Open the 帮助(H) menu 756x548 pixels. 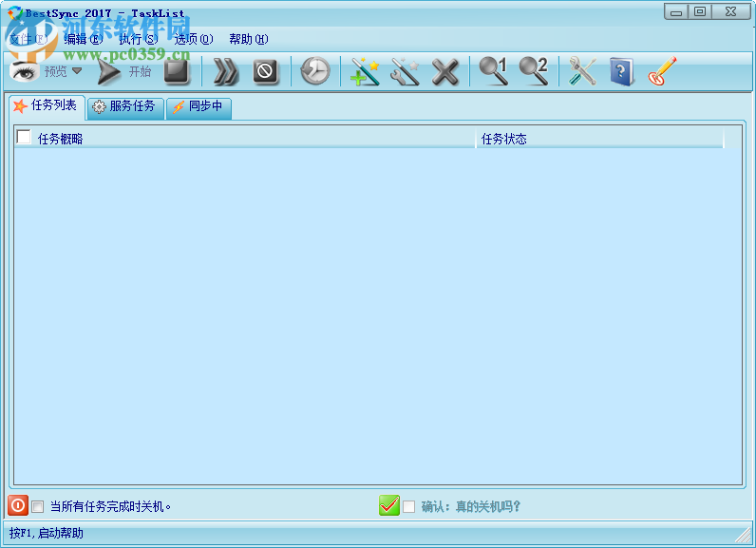tap(249, 39)
